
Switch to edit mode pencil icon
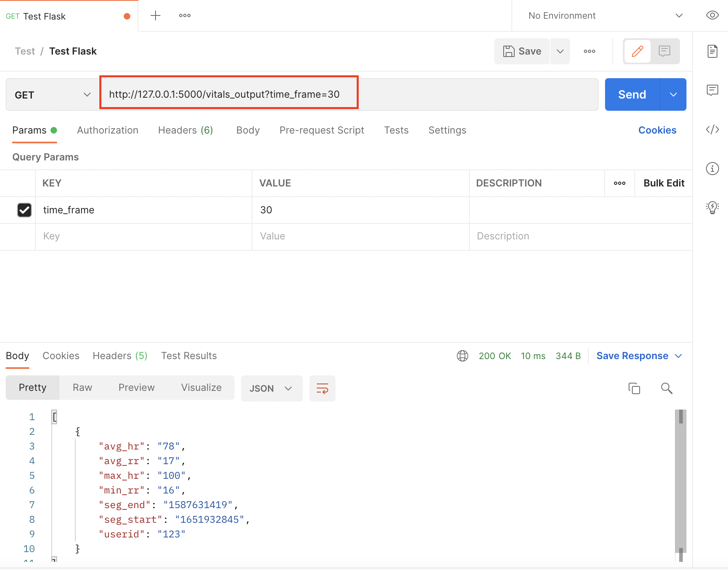[x=637, y=51]
